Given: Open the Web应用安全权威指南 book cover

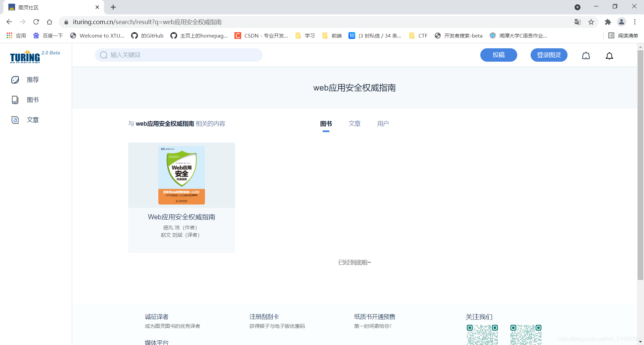Looking at the screenshot, I should pyautogui.click(x=181, y=175).
